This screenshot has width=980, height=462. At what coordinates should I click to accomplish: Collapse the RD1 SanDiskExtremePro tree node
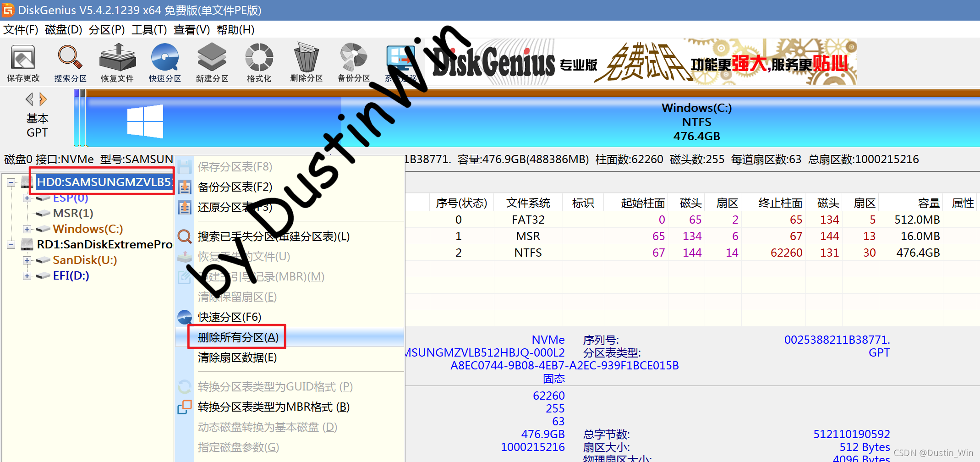click(x=11, y=245)
